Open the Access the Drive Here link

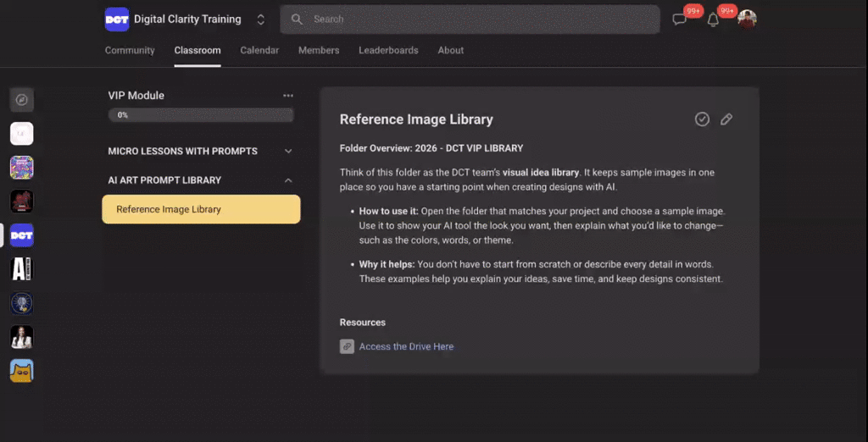click(x=406, y=347)
